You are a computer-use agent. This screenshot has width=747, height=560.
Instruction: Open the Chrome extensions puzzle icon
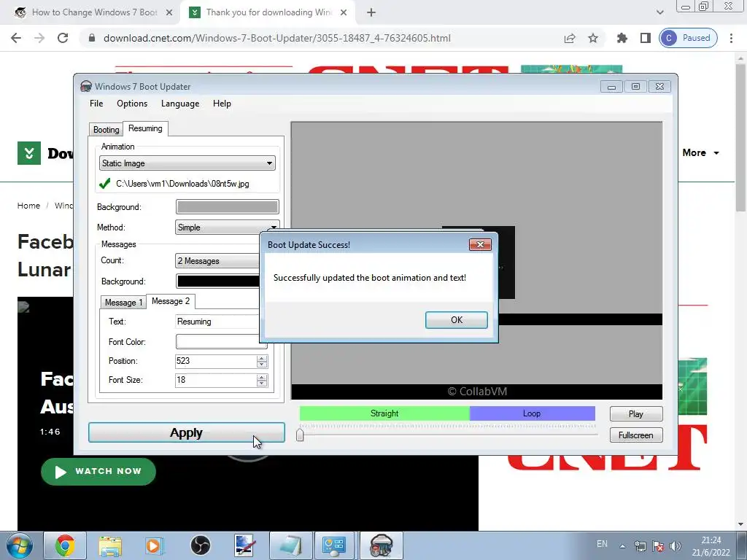(622, 38)
